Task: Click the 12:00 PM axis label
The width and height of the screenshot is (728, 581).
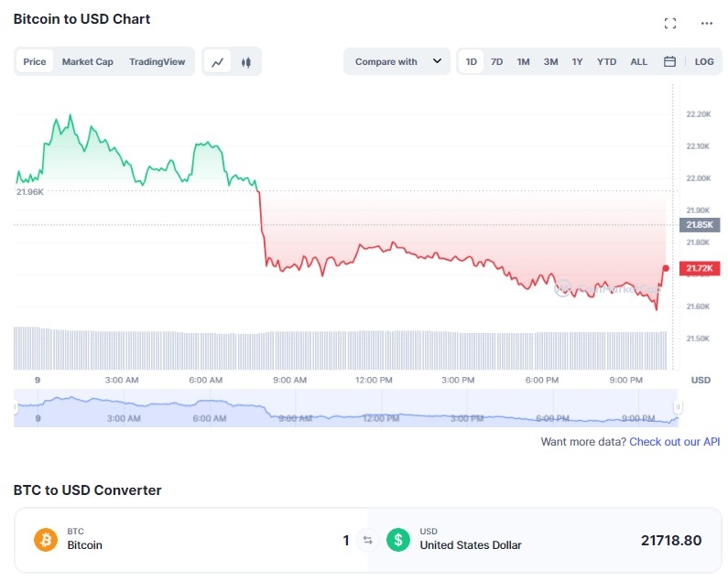Action: [374, 380]
